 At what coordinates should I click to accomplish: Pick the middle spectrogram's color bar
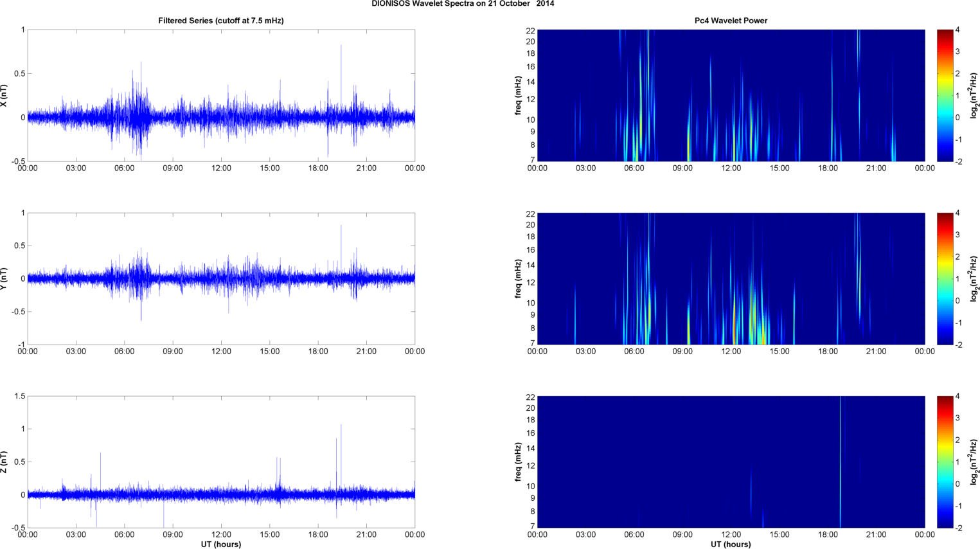(945, 279)
